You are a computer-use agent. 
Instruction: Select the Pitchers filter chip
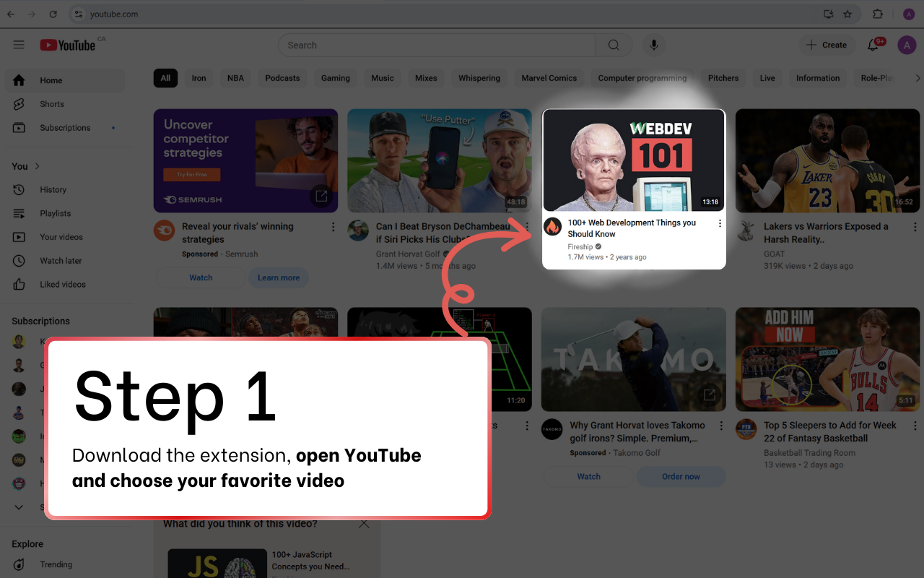723,78
